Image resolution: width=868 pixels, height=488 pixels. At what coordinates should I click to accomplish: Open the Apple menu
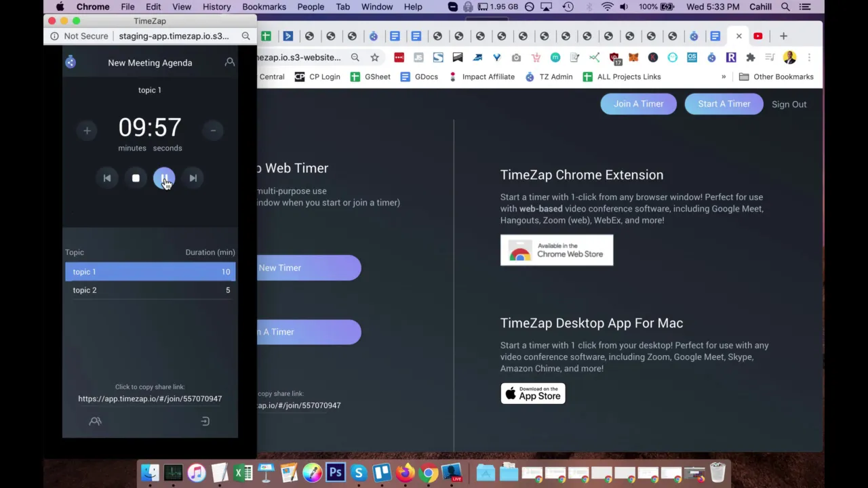(60, 7)
